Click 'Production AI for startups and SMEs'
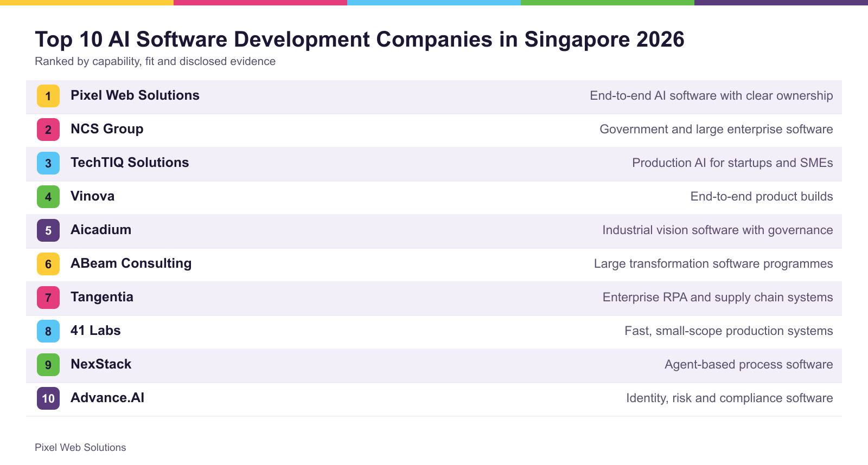This screenshot has width=868, height=465. tap(732, 163)
